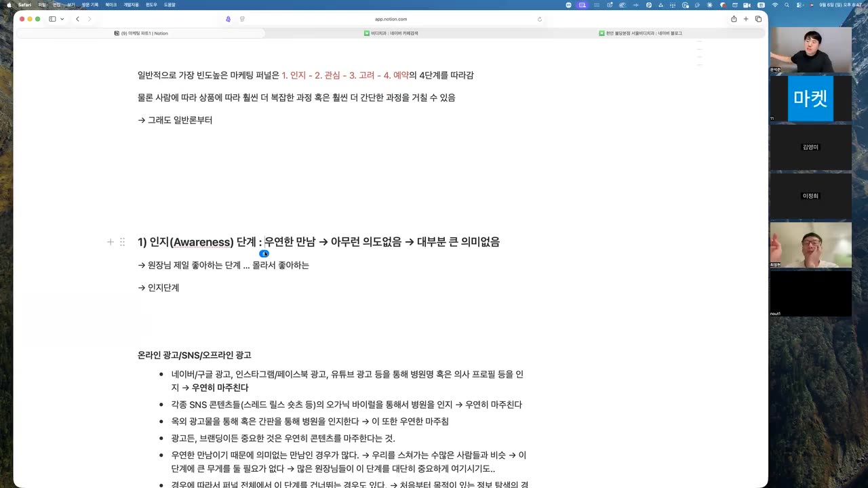Switch to the 마케팅 파트1 Notion tab
This screenshot has width=868, height=488.
pyautogui.click(x=140, y=33)
